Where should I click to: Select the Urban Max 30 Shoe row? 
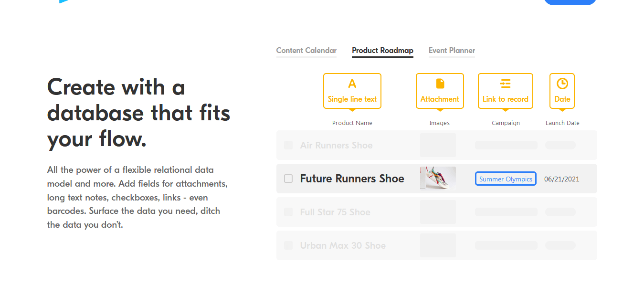coord(437,245)
